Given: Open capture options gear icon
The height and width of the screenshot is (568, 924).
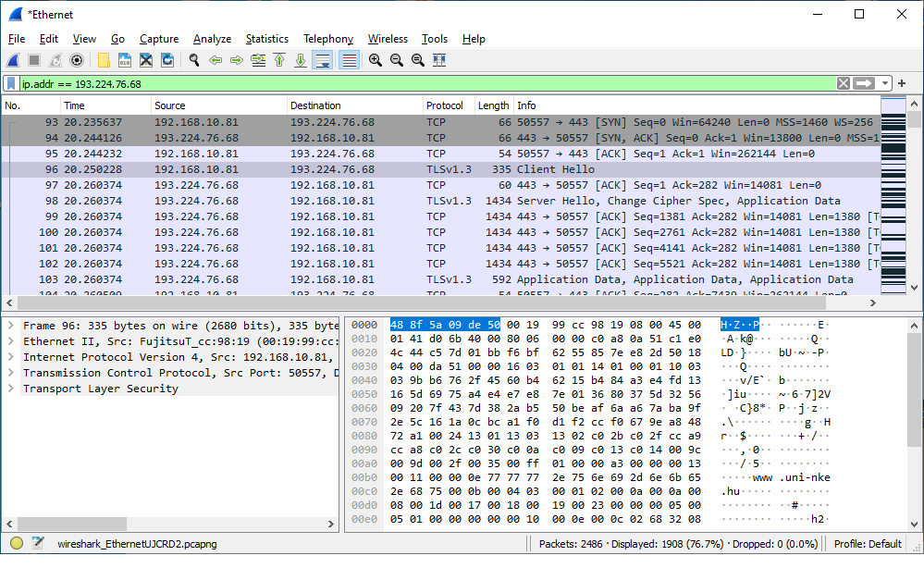Looking at the screenshot, I should [77, 60].
